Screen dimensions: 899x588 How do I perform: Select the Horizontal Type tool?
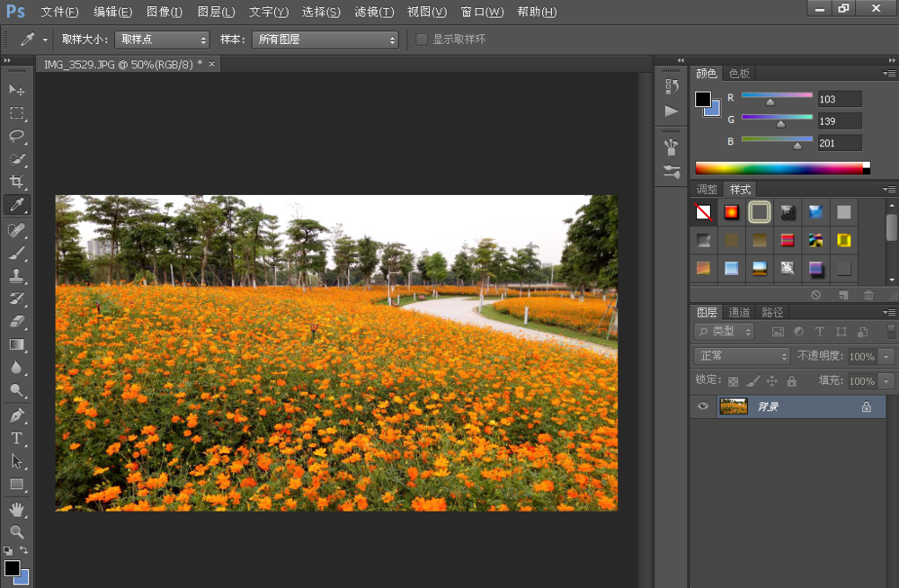click(x=16, y=438)
